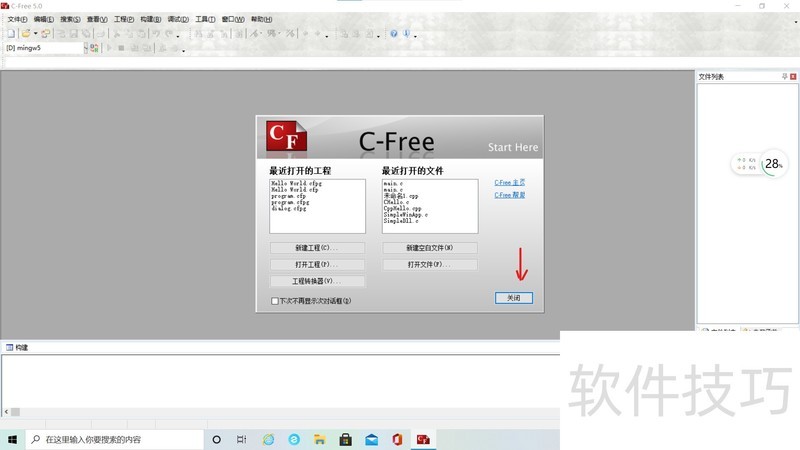Click the build configuration icon beside mingw5
This screenshot has width=800, height=450.
tap(94, 48)
